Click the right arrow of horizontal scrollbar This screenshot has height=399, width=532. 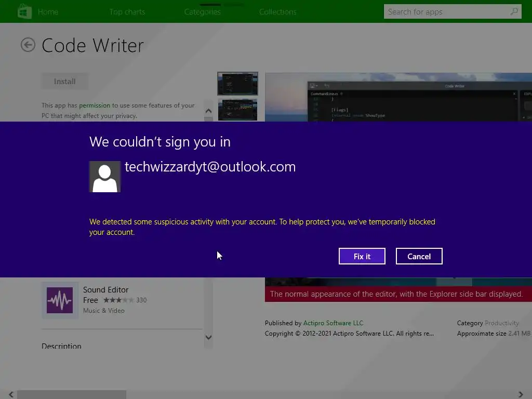[x=521, y=394]
